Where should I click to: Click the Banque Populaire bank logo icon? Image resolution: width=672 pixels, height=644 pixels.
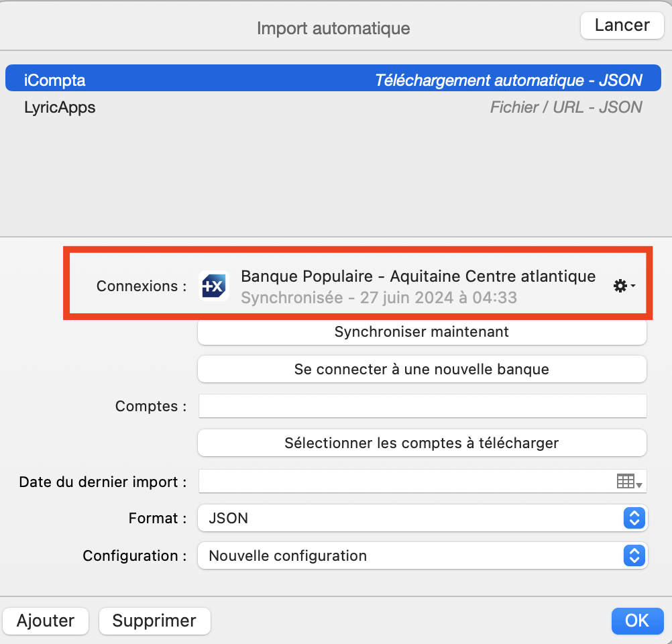214,286
